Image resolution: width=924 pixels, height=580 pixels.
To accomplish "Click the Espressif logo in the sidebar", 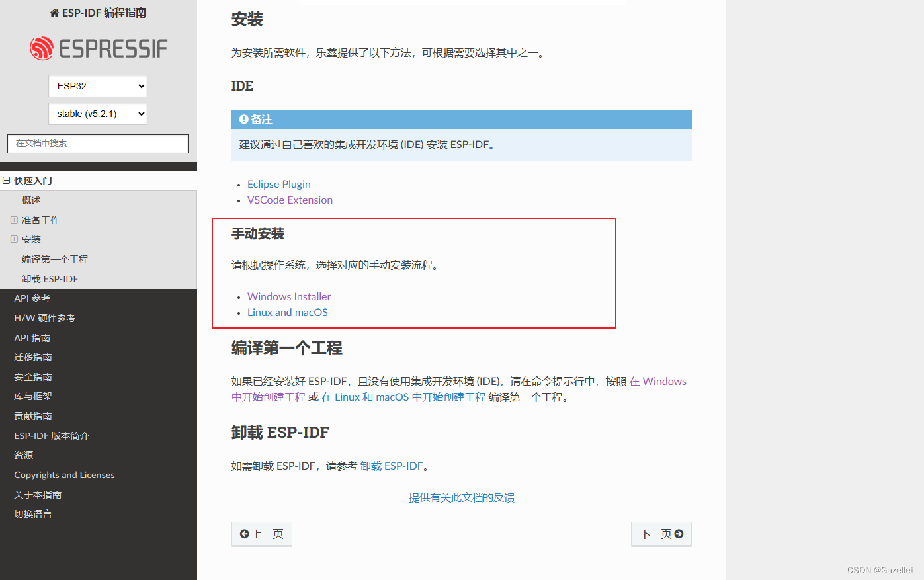I will (98, 48).
